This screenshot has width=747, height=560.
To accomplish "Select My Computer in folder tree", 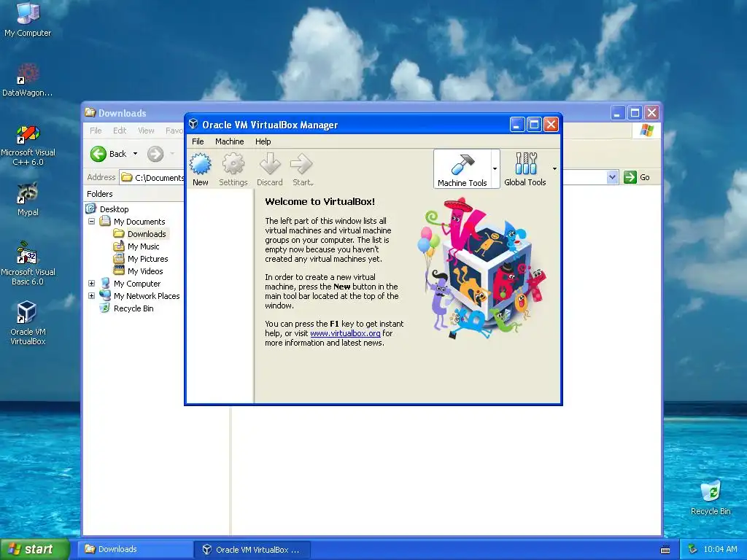I will [x=137, y=284].
